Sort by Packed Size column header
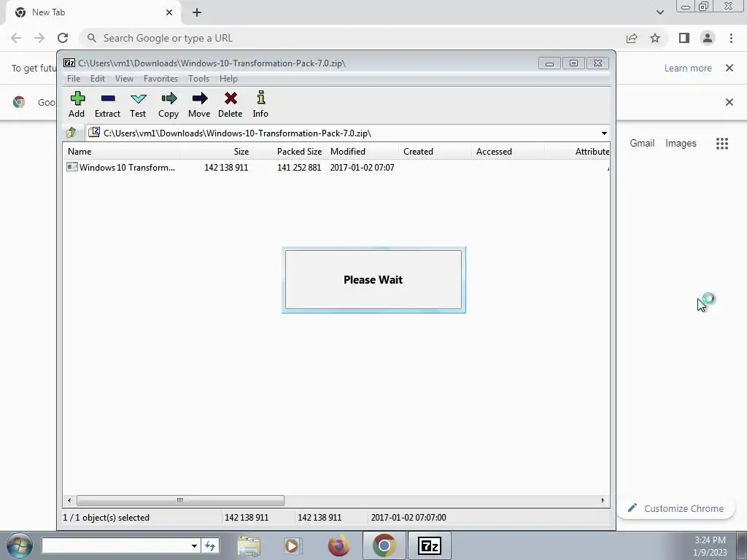Image resolution: width=747 pixels, height=560 pixels. tap(289, 152)
